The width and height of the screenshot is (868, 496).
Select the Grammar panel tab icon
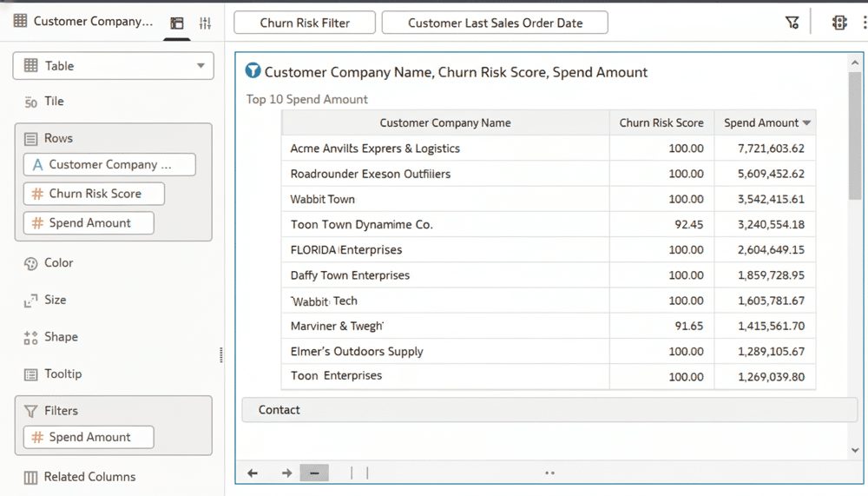click(177, 23)
